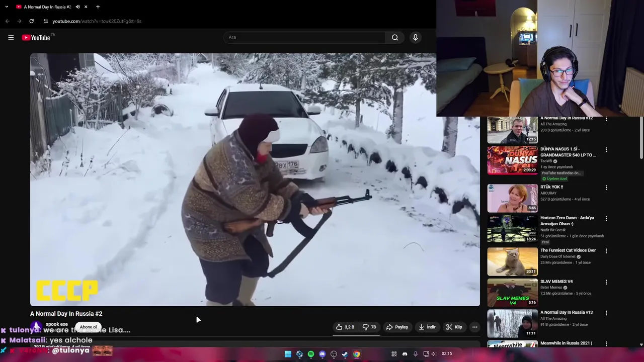Viewport: 644px width, 362px height.
Task: Open options for Horizon Zero Dawn video
Action: (x=606, y=219)
